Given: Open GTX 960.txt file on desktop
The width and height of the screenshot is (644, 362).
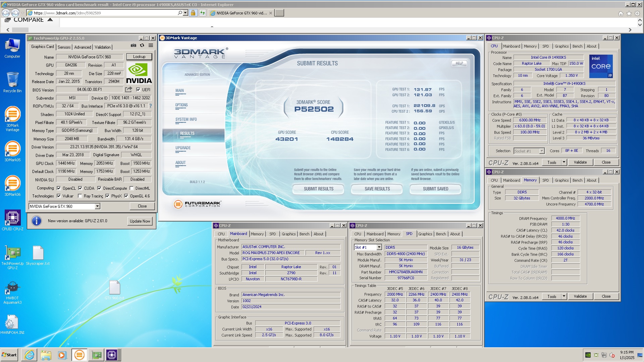Looking at the screenshot, I should 114,290.
